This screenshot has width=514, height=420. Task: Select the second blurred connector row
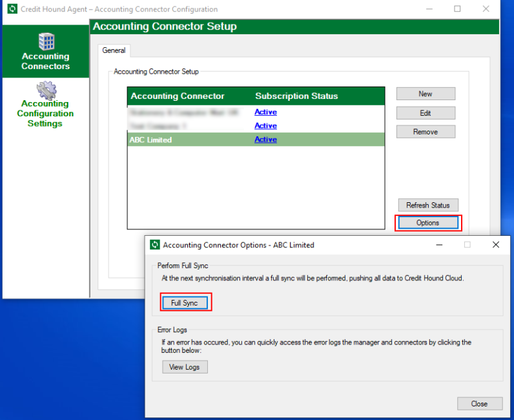click(256, 126)
